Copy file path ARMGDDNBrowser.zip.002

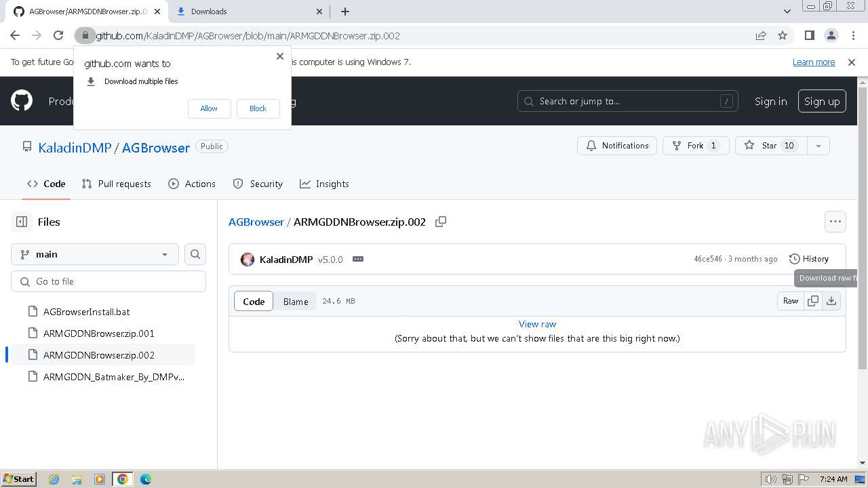[441, 222]
